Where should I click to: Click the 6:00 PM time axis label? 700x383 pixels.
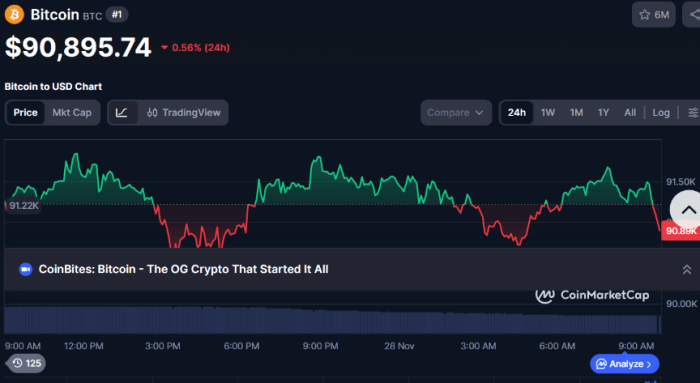(241, 346)
